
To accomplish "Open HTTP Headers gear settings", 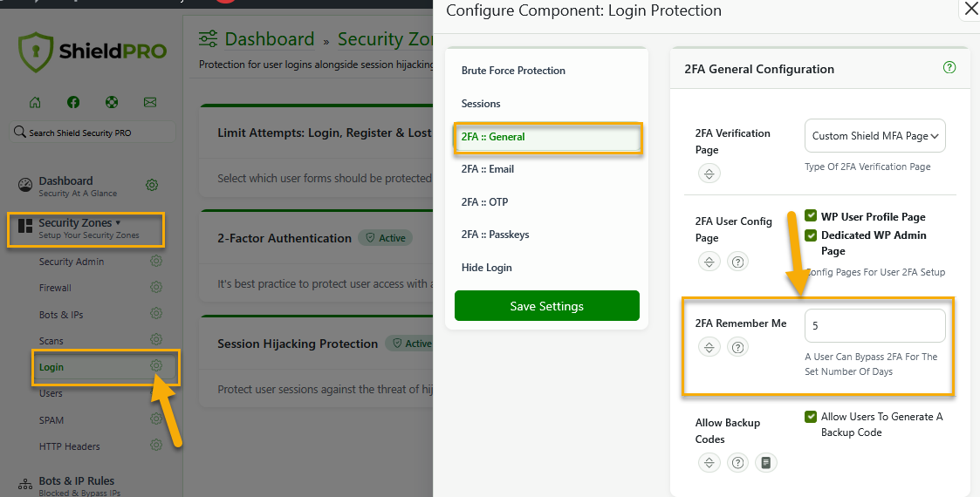I will click(x=156, y=446).
